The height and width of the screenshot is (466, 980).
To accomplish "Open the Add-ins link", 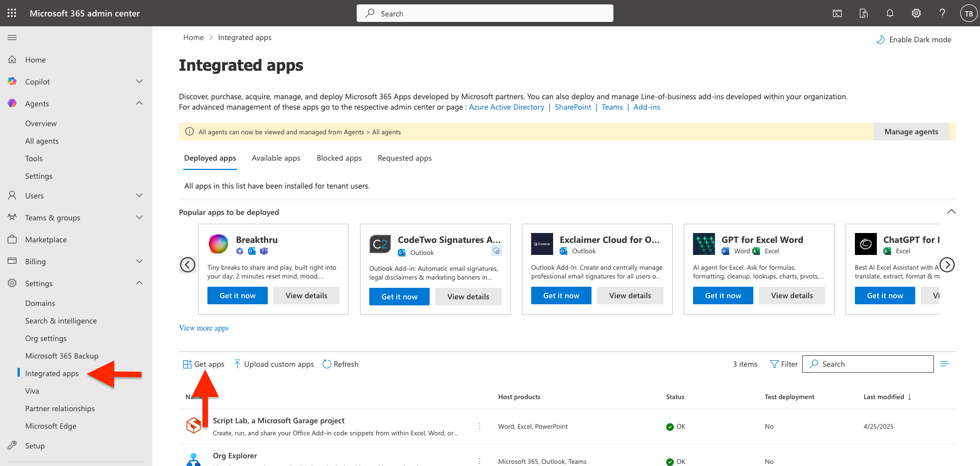I will pyautogui.click(x=646, y=107).
